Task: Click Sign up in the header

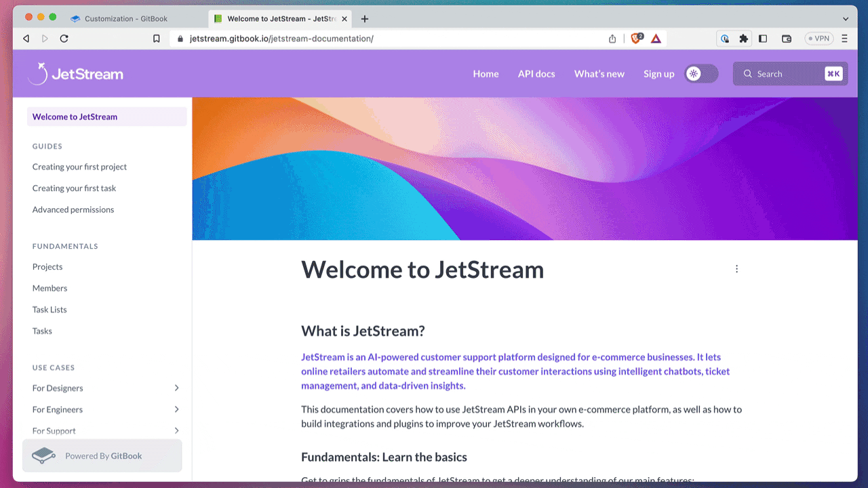Action: click(x=659, y=74)
